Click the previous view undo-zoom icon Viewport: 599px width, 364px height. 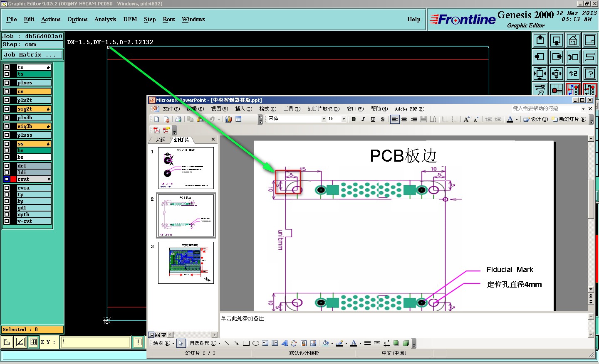[x=573, y=57]
